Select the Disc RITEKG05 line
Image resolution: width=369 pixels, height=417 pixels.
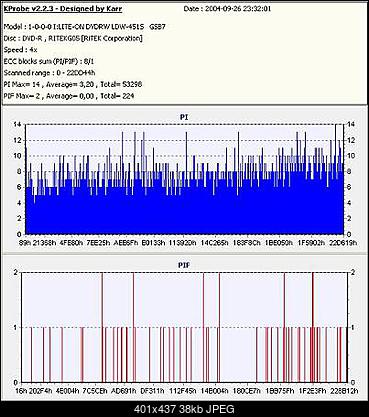(73, 38)
